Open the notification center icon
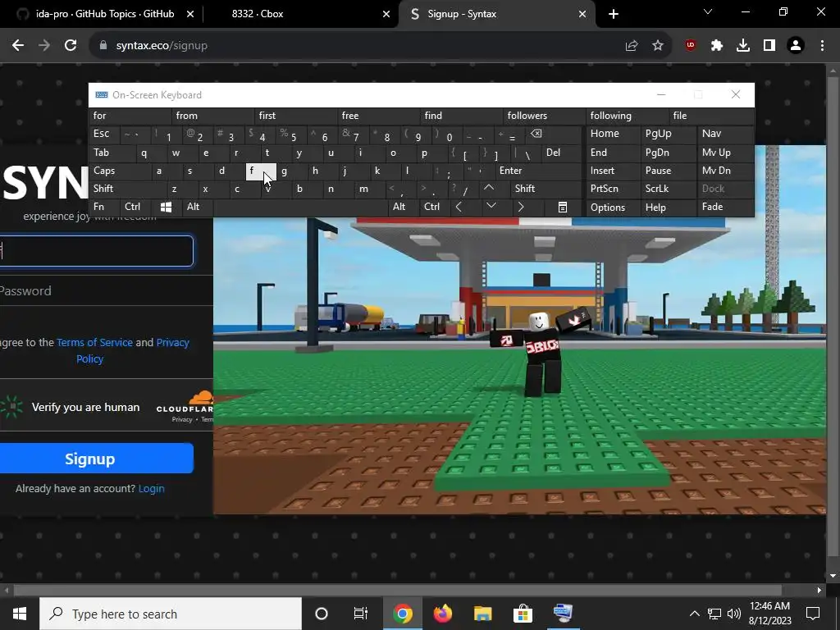Screen dimensions: 840x630 pos(813,614)
